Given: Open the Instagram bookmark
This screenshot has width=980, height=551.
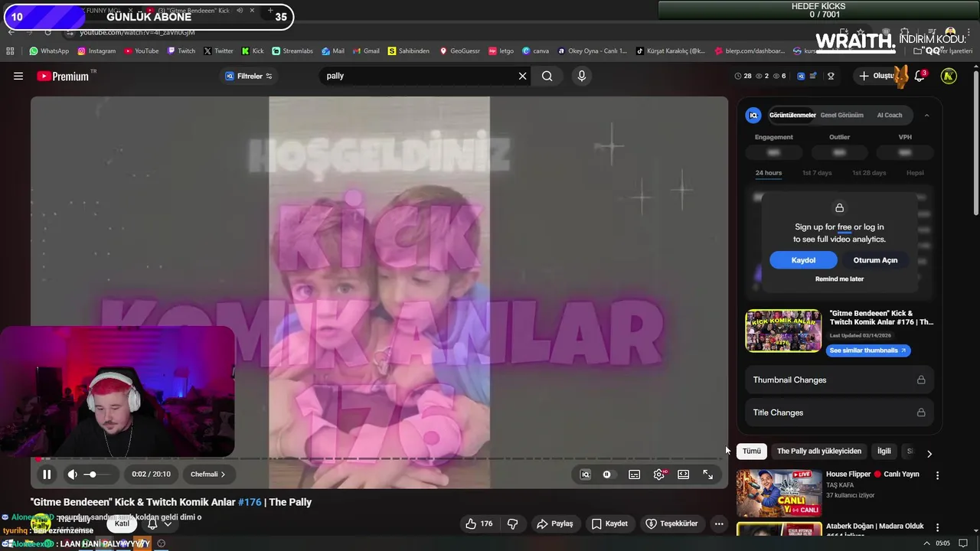Looking at the screenshot, I should [x=96, y=51].
